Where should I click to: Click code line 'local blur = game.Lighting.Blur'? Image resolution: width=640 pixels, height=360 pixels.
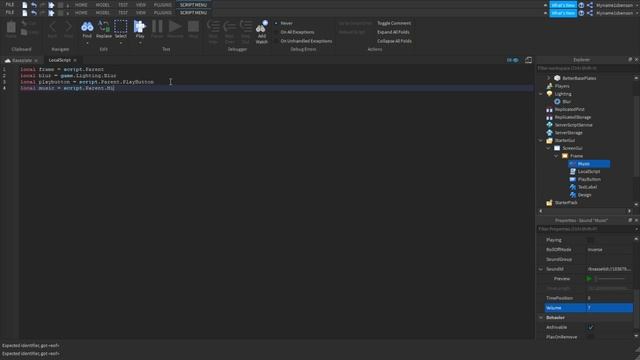[x=68, y=76]
